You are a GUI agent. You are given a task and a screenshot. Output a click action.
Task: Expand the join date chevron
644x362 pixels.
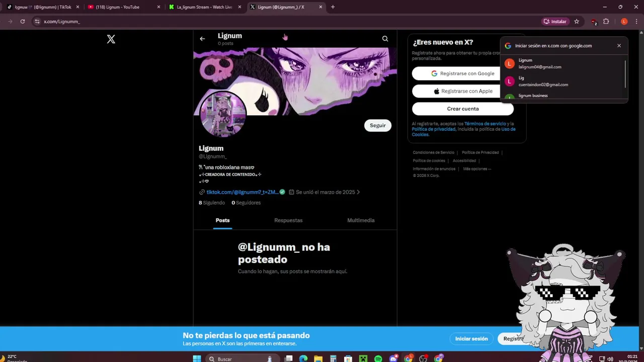tap(358, 192)
